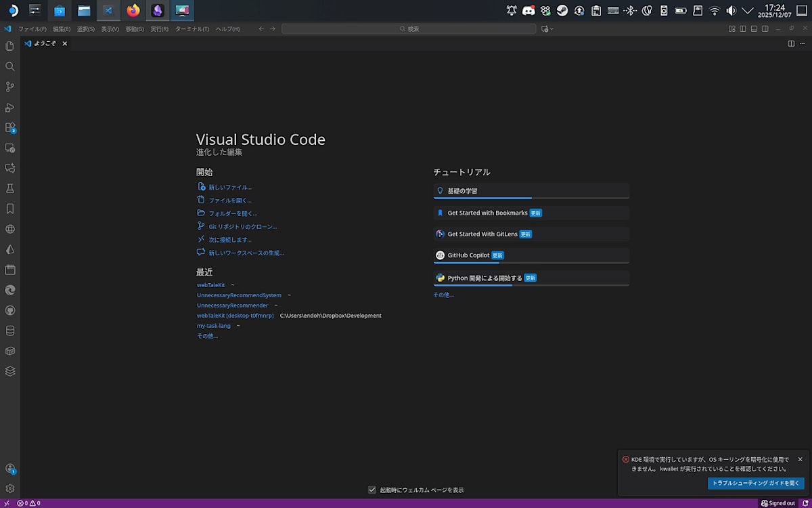Open recent folder webTaleKit in home
Viewport: 812px width, 508px height.
[211, 285]
